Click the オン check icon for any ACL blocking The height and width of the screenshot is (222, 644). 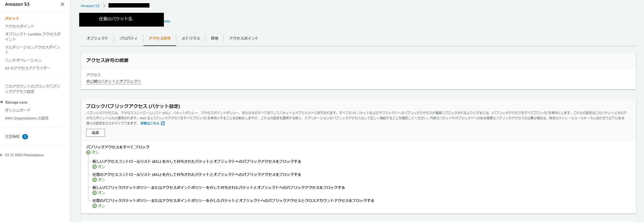95,180
